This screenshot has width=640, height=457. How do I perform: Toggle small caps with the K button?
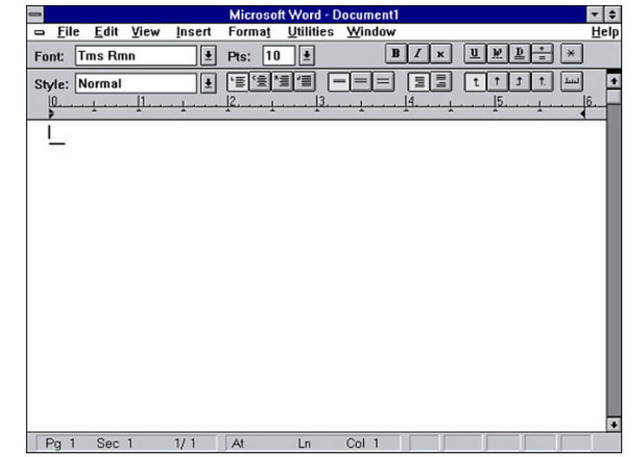coord(440,54)
